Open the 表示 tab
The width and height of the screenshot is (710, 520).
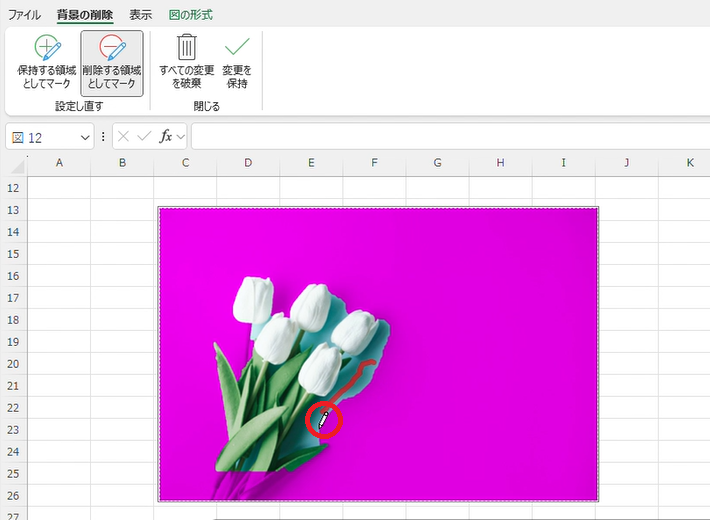[x=140, y=15]
